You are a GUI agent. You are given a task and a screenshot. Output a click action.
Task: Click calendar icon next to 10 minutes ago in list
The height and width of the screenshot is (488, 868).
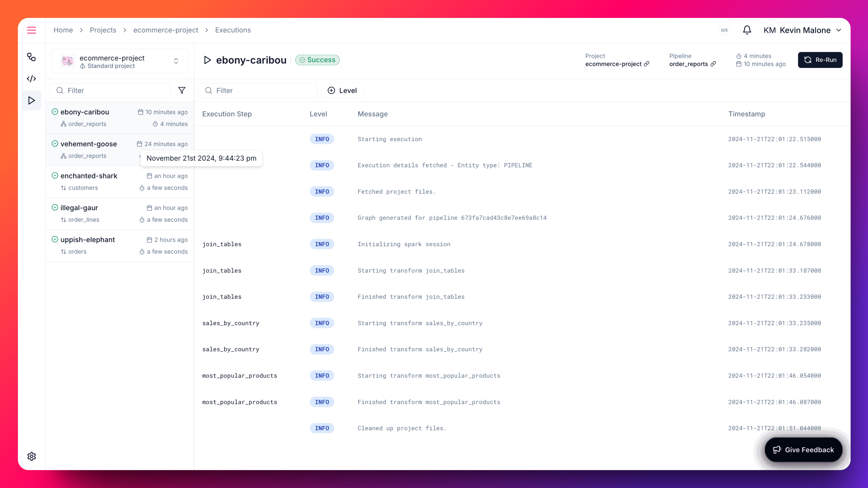pos(141,112)
